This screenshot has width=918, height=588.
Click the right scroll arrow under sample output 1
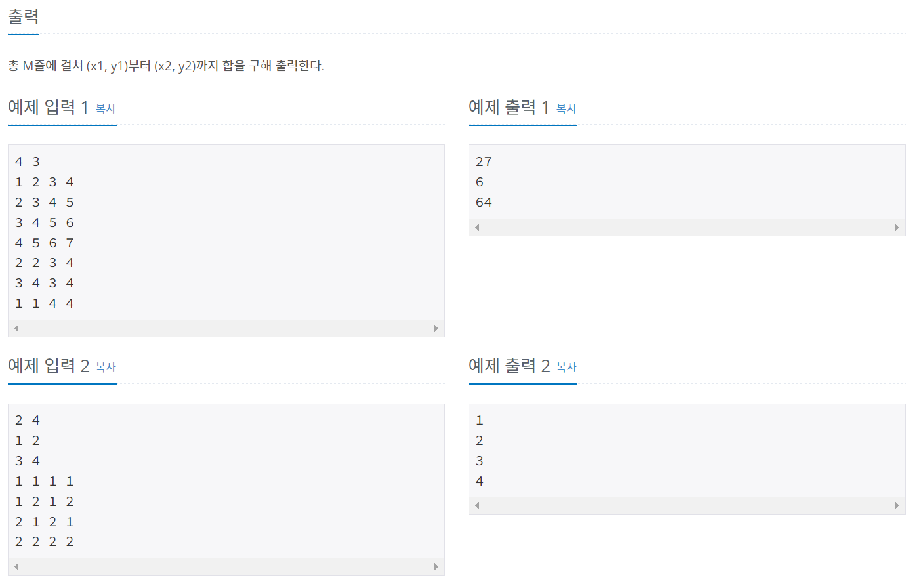coord(897,226)
